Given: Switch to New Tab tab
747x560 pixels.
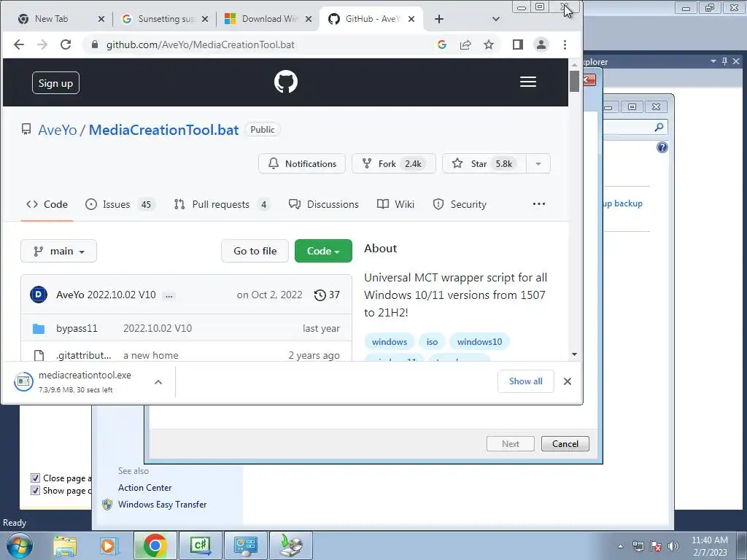Looking at the screenshot, I should tap(52, 19).
